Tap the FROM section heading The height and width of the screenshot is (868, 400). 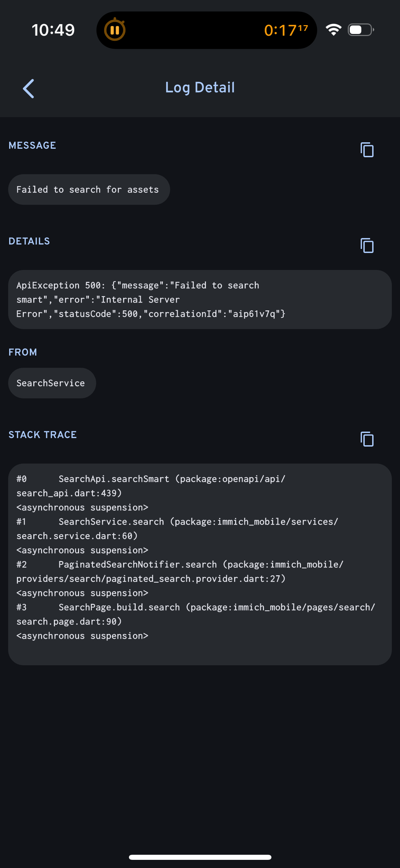click(23, 352)
